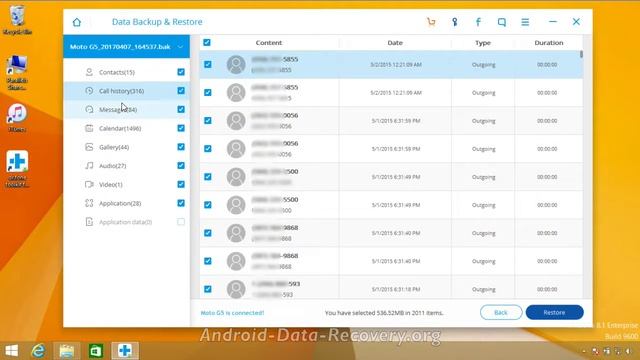Click the Audio music note icon

click(89, 166)
